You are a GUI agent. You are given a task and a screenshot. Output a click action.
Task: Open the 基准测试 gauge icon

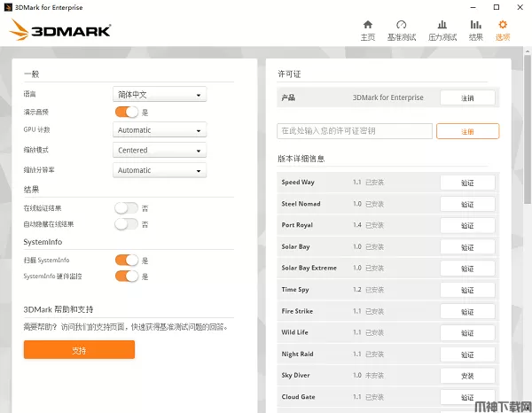point(402,25)
